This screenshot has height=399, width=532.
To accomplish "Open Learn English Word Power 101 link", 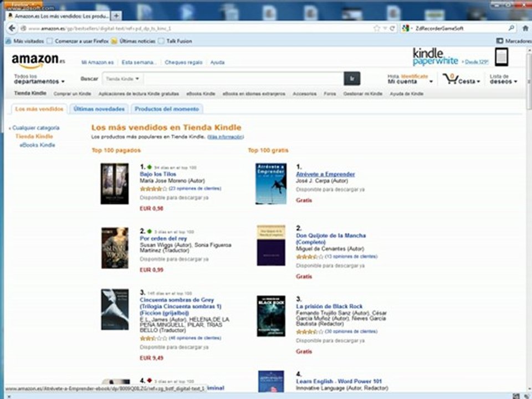I will [339, 381].
